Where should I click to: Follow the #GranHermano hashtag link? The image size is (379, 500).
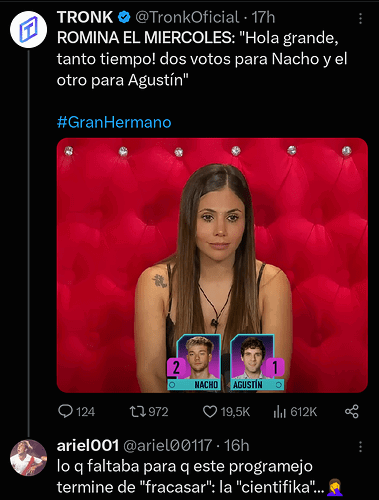(114, 122)
